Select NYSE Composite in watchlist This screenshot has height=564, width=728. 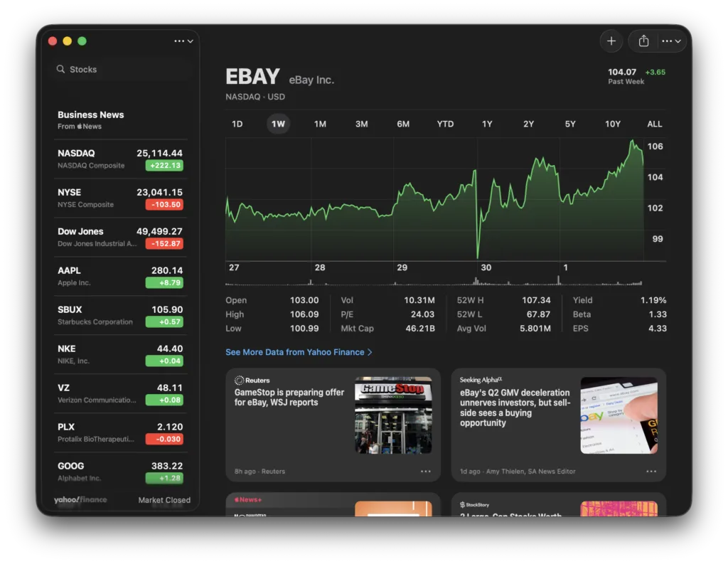(x=121, y=198)
